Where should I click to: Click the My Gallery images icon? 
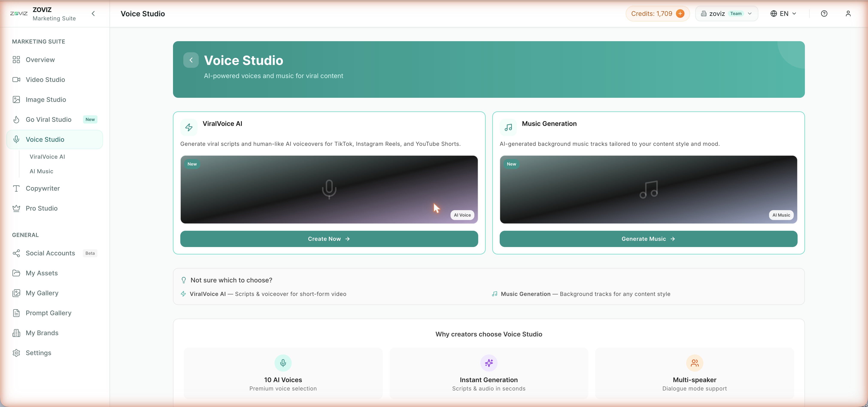point(16,293)
